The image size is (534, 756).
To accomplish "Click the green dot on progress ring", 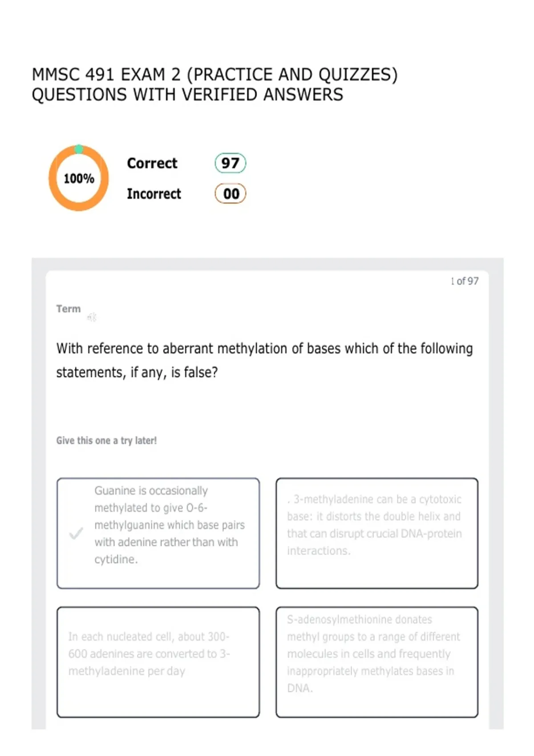I will point(79,149).
